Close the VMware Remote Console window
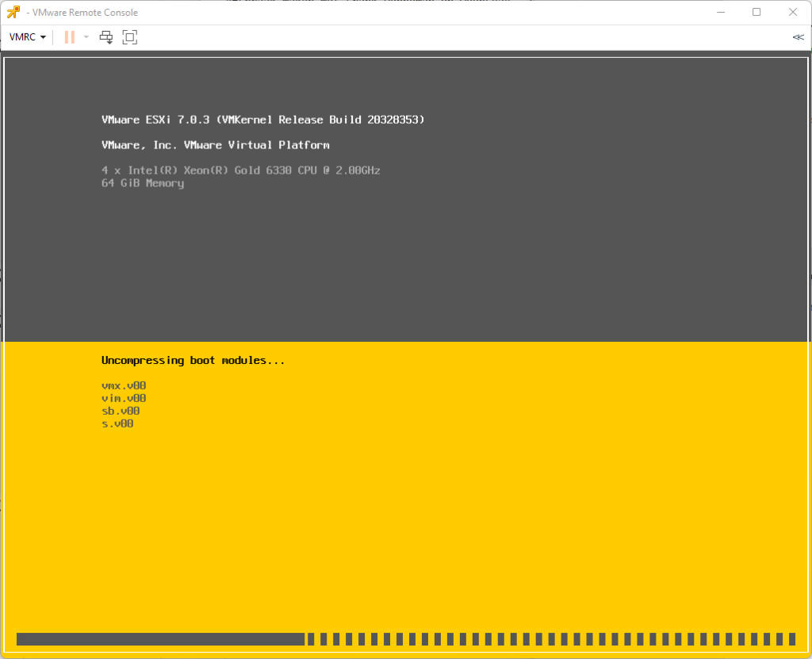Image resolution: width=812 pixels, height=659 pixels. 793,12
